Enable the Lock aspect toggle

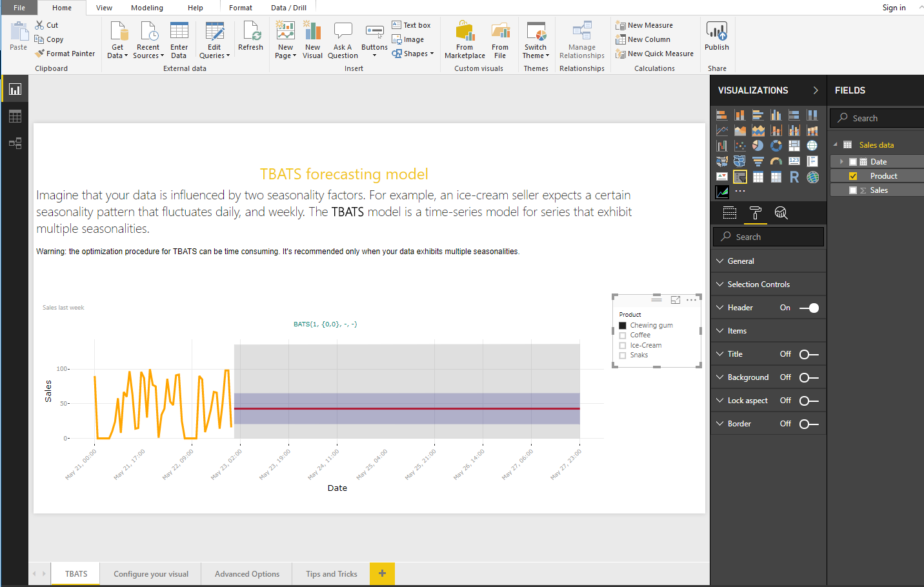pos(809,401)
